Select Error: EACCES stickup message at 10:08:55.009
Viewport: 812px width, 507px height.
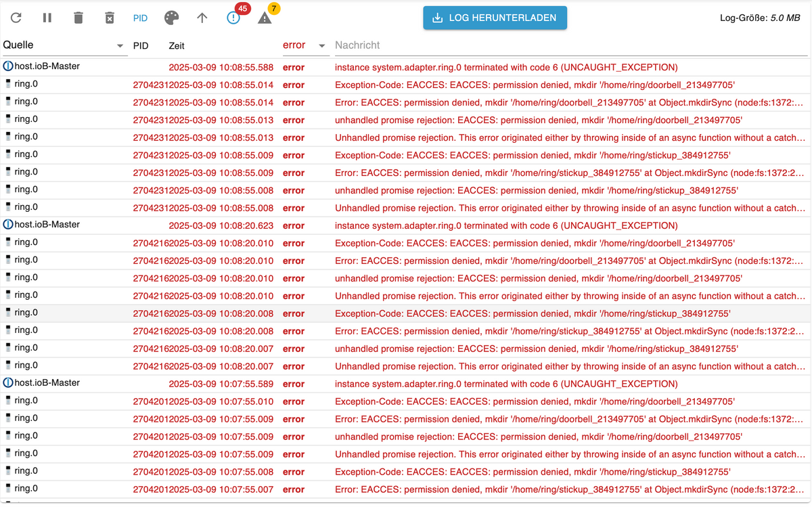pos(570,173)
